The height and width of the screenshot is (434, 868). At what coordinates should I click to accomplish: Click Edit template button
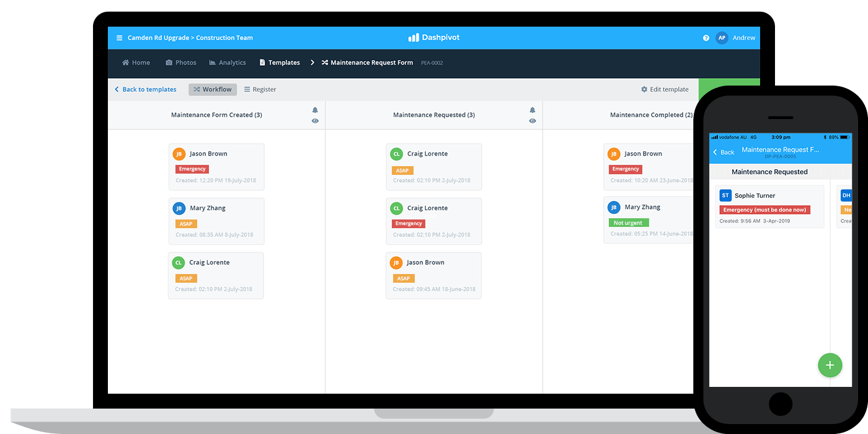coord(665,89)
